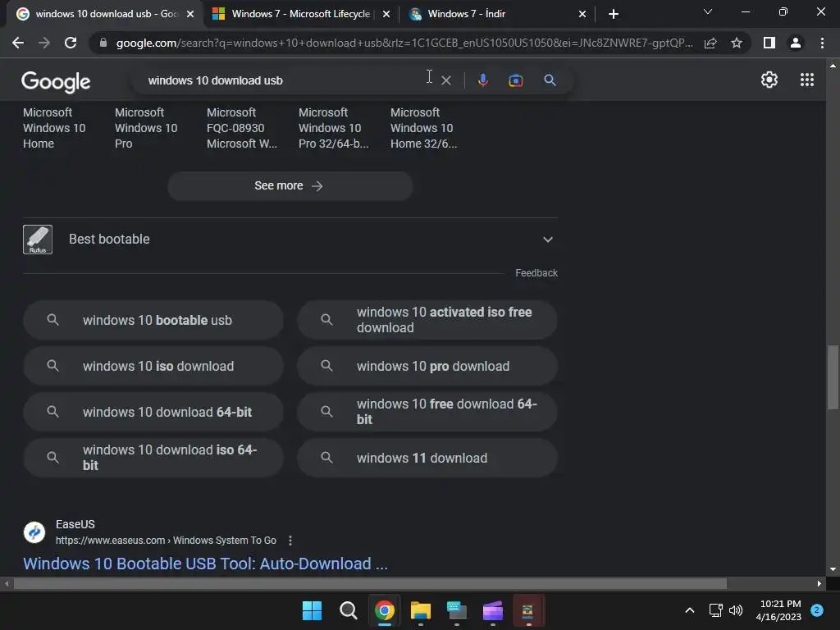This screenshot has height=630, width=840.
Task: Open Windows 10 Bootable USB Tool link
Action: coord(205,564)
